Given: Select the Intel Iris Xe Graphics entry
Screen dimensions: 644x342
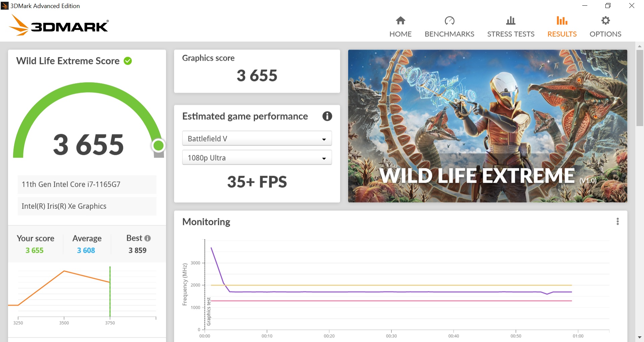Looking at the screenshot, I should [x=87, y=206].
